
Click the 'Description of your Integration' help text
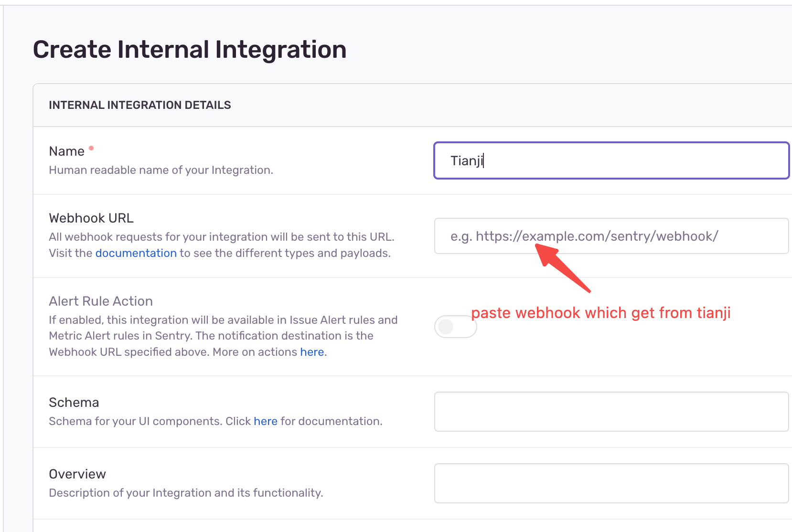[x=186, y=493]
